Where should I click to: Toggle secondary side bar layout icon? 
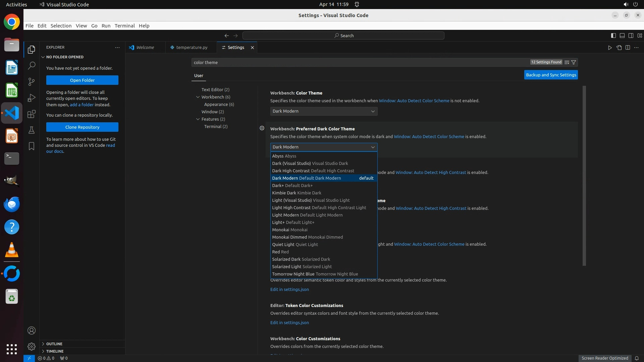[631, 36]
